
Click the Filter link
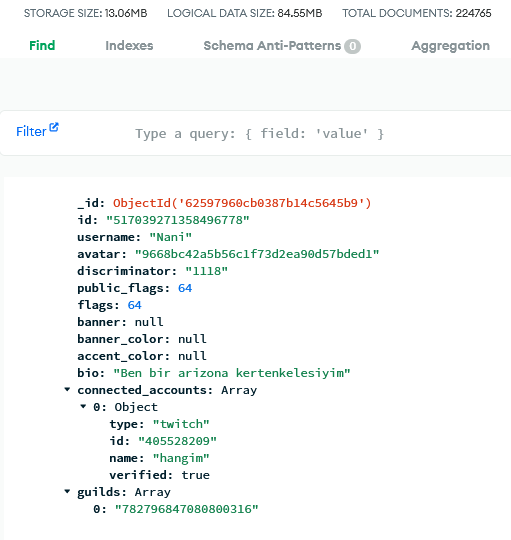coord(31,132)
